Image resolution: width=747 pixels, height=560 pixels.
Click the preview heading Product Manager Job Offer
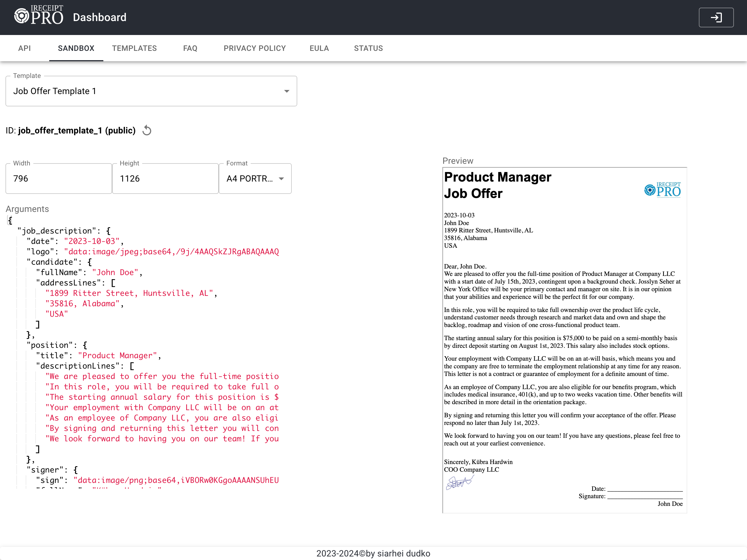tap(497, 185)
